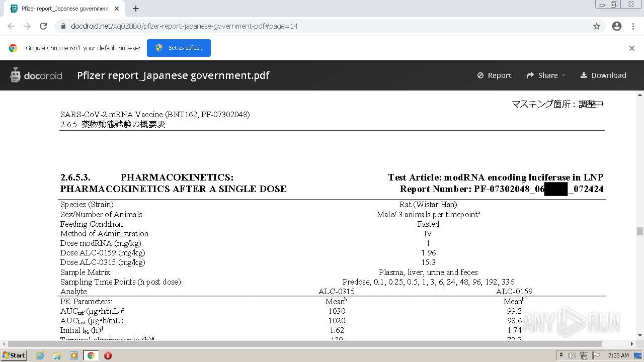Viewport: 644px width, 362px height.
Task: Close the Pfizer report browser tab
Action: [117, 9]
